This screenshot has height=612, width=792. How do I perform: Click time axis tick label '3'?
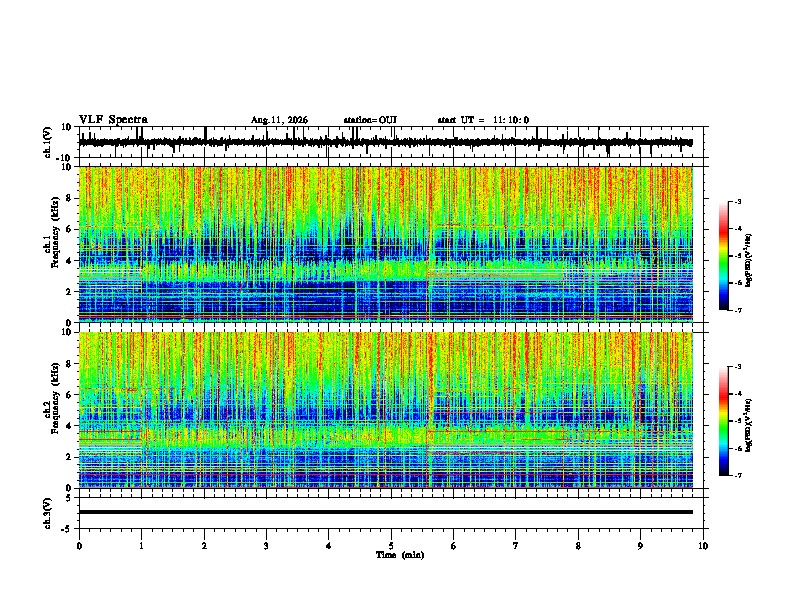pos(266,546)
